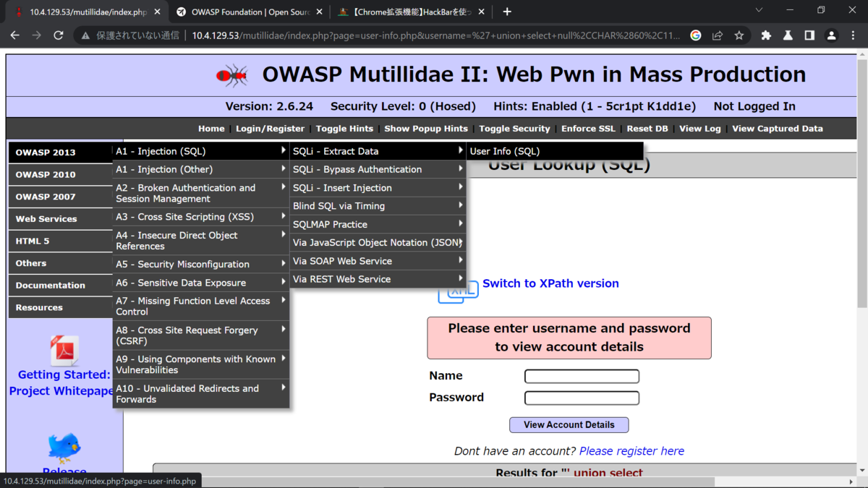Switch to the OWASP Foundation tab
Image resolution: width=868 pixels, height=488 pixels.
click(250, 12)
